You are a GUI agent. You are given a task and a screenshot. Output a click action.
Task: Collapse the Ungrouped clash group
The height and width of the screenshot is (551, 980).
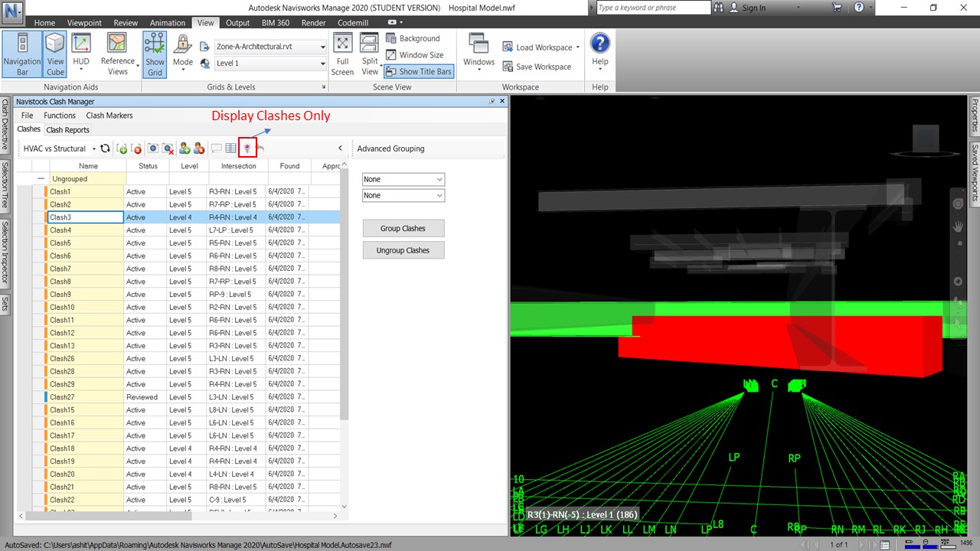[41, 178]
